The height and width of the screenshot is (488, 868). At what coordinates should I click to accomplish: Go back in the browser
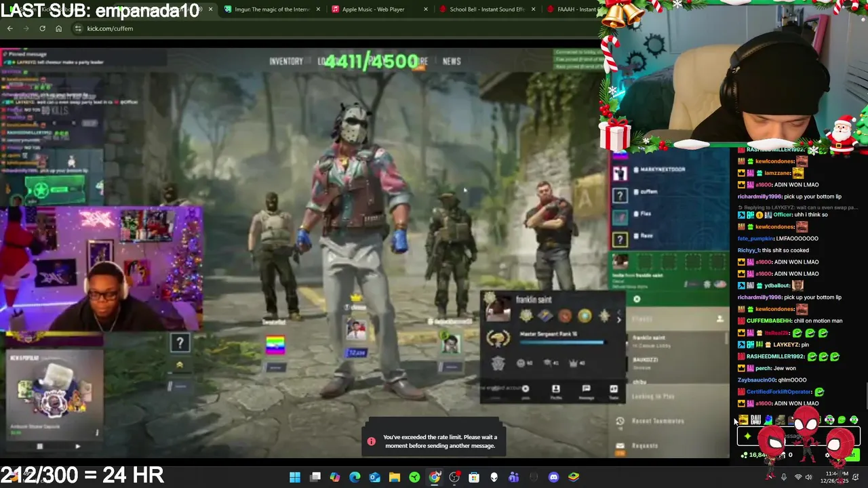click(x=9, y=28)
